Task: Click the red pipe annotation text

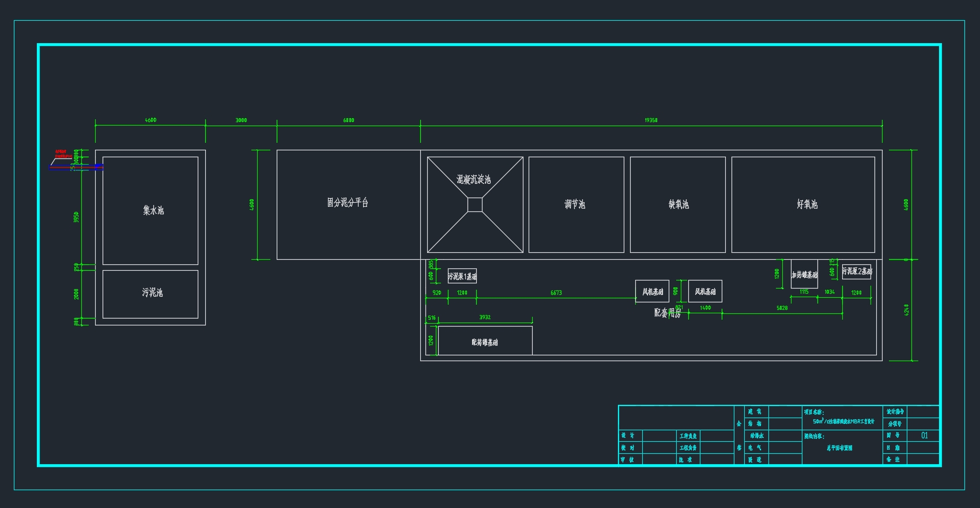Action: coord(62,154)
